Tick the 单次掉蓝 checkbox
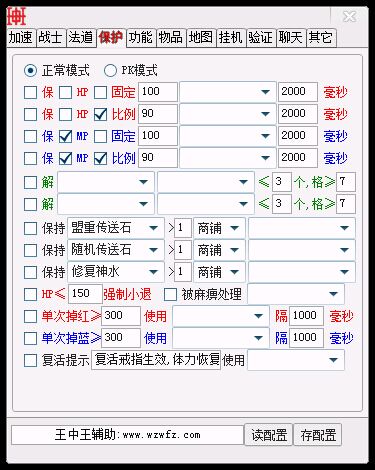Viewport: 375px width, 470px height. [x=30, y=338]
